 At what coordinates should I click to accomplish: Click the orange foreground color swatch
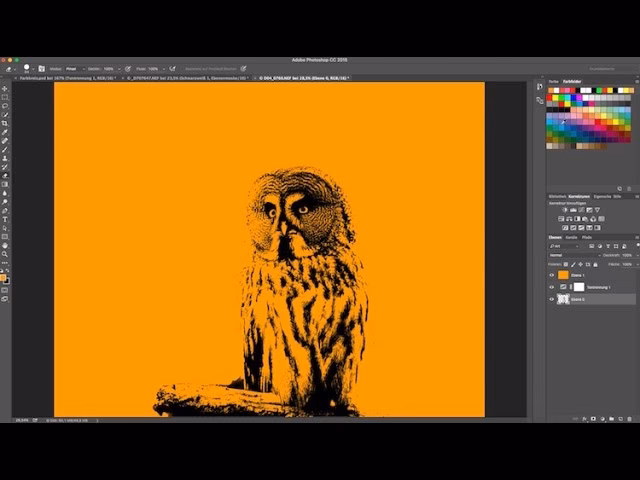(4, 276)
